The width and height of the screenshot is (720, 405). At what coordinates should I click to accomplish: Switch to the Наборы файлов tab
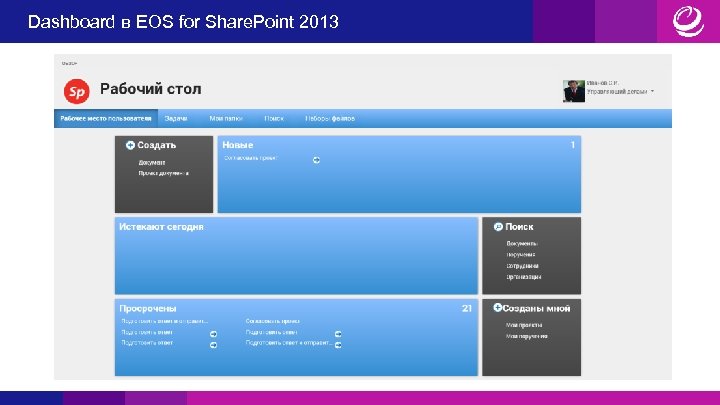coord(330,118)
